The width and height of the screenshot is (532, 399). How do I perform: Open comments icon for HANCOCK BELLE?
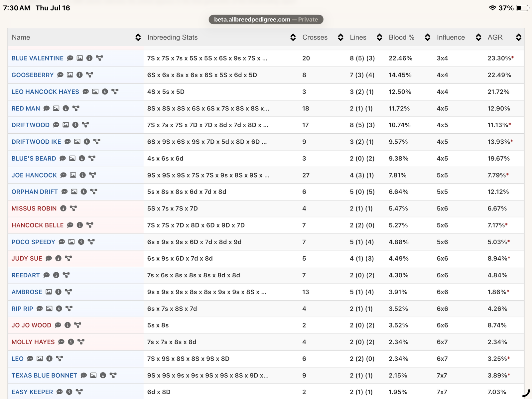tap(70, 225)
